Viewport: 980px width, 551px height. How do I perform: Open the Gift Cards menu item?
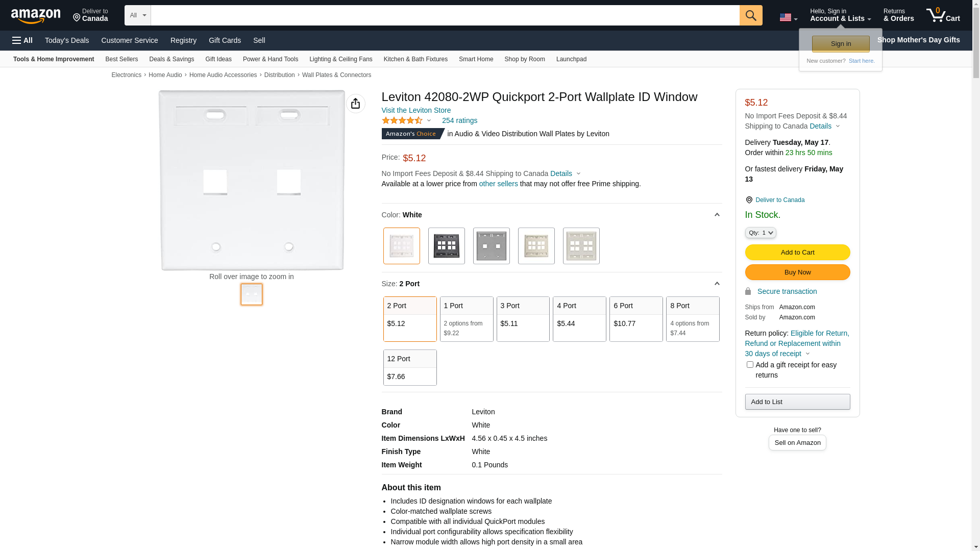pyautogui.click(x=225, y=40)
